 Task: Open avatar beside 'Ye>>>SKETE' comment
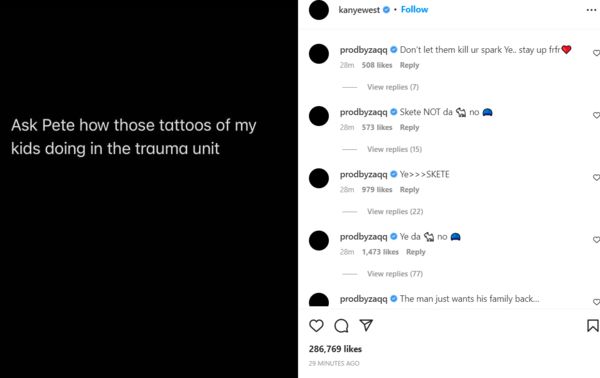pos(319,178)
